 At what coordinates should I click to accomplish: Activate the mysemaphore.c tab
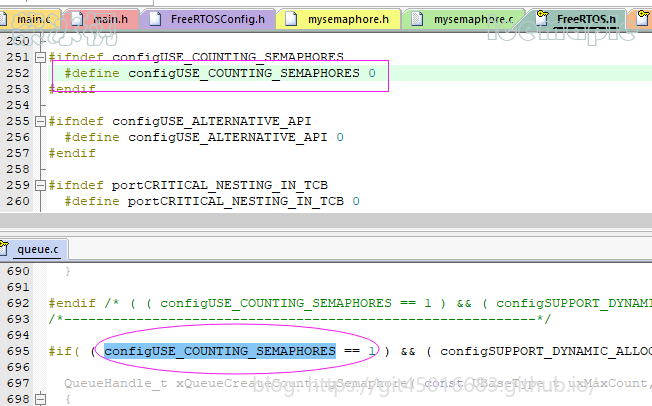[x=474, y=18]
